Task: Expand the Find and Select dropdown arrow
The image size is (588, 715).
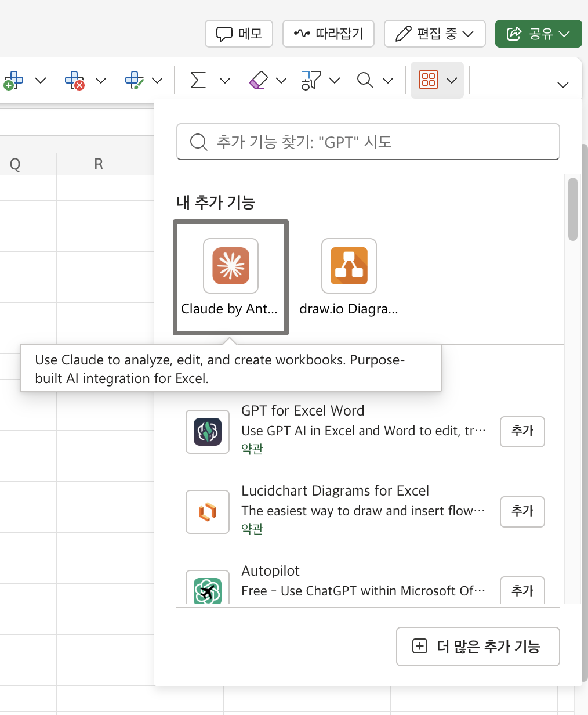Action: pyautogui.click(x=388, y=80)
